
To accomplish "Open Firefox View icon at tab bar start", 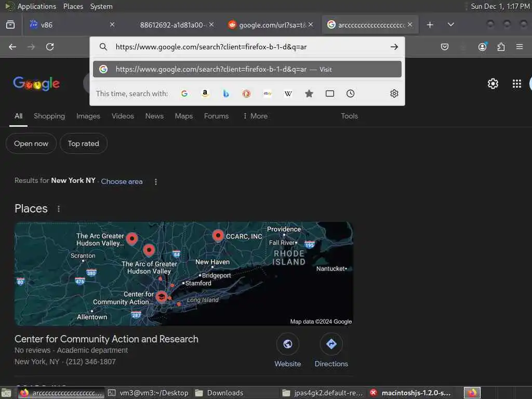I will tap(10, 25).
